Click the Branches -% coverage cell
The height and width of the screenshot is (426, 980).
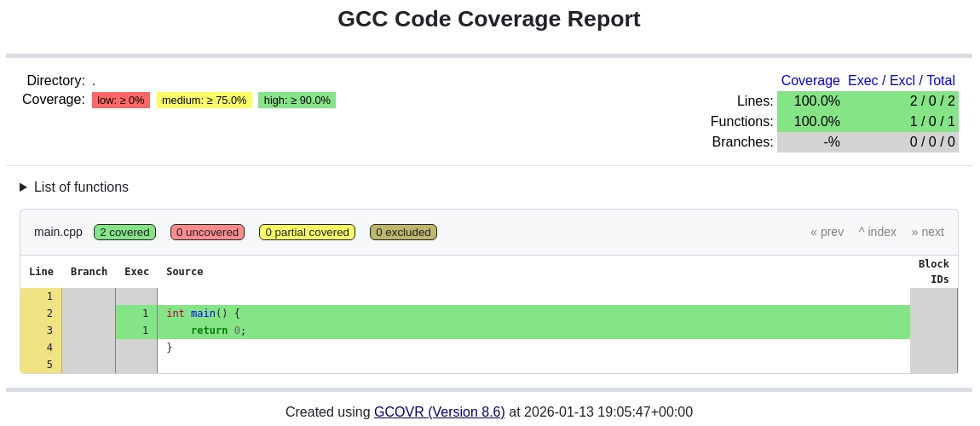click(x=810, y=141)
